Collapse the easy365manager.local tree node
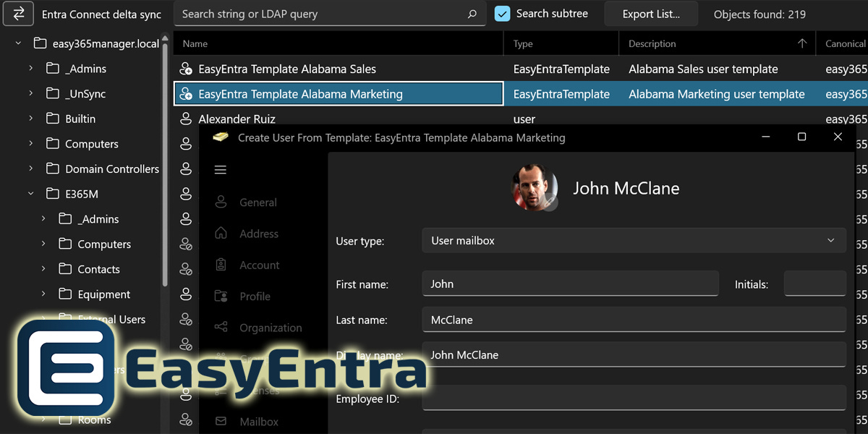Viewport: 868px width, 434px height. 18,43
